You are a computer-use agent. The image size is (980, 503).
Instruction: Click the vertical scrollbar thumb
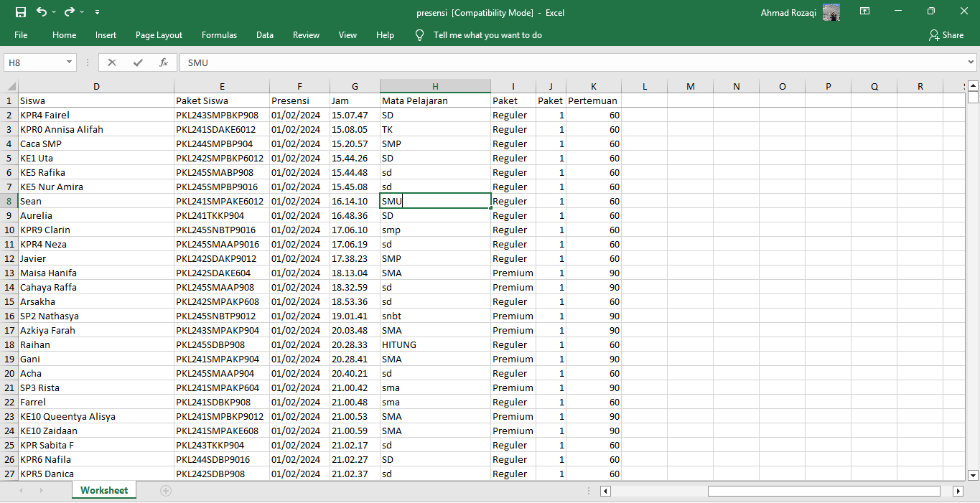point(973,98)
